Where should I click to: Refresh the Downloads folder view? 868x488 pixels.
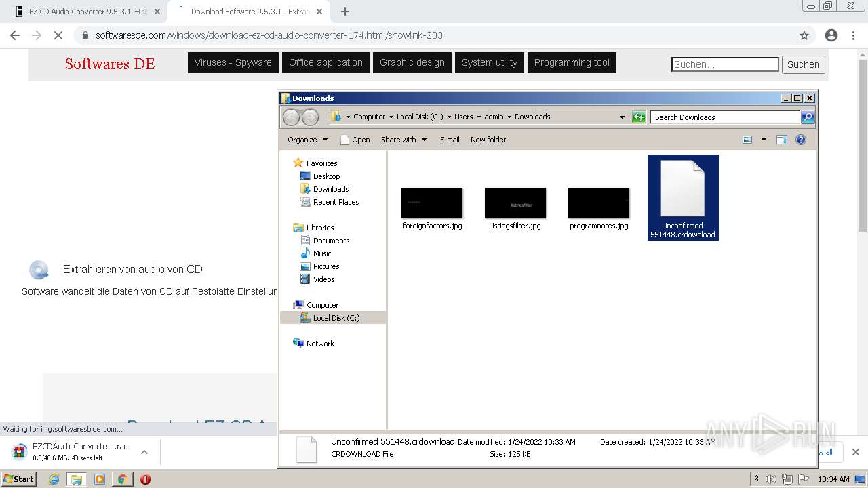tap(639, 117)
